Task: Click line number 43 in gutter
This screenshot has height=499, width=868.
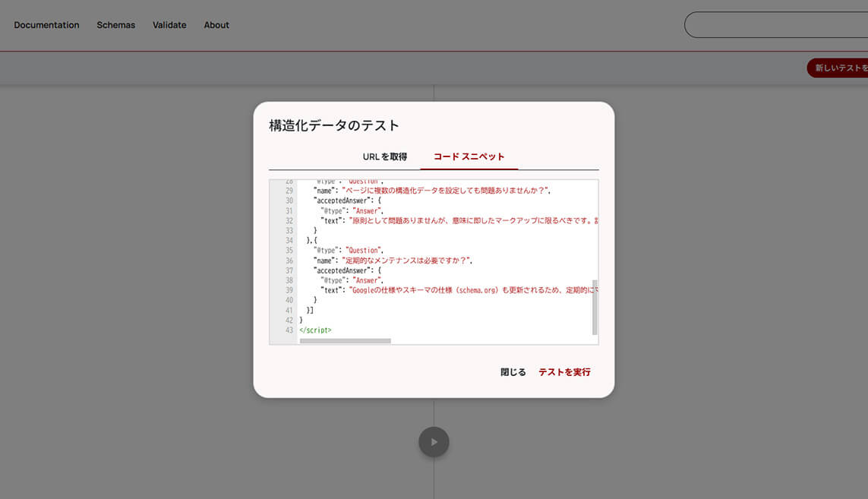Action: 289,330
